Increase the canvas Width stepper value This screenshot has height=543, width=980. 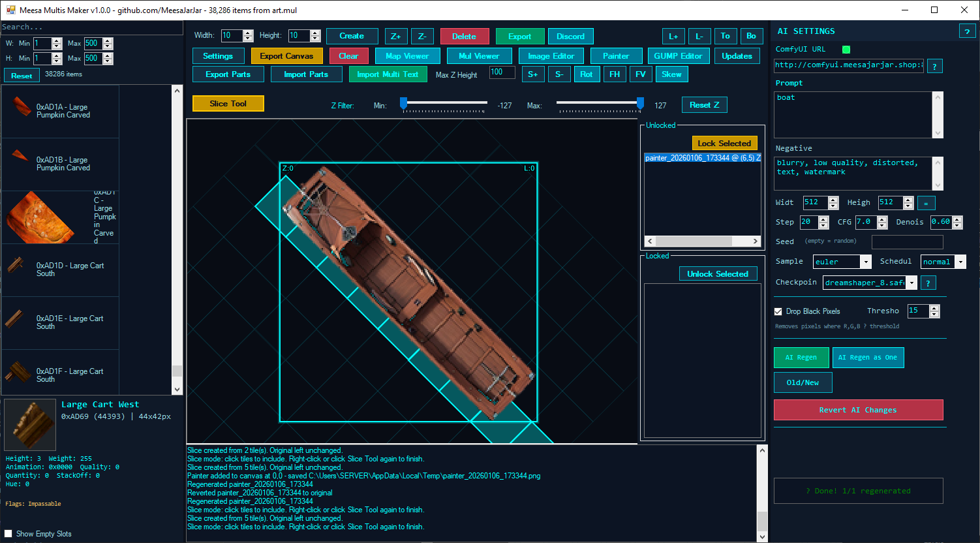(x=248, y=33)
